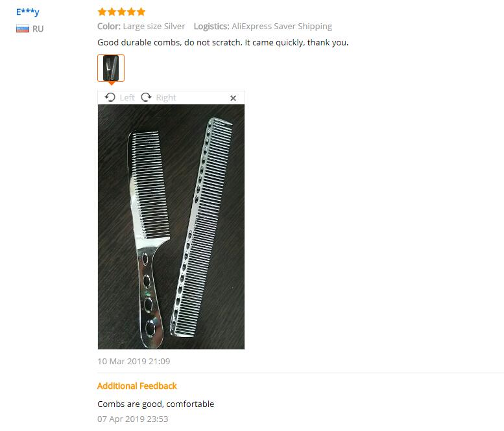Click the enlarged photo of two combs
Image resolution: width=504 pixels, height=431 pixels.
click(171, 227)
